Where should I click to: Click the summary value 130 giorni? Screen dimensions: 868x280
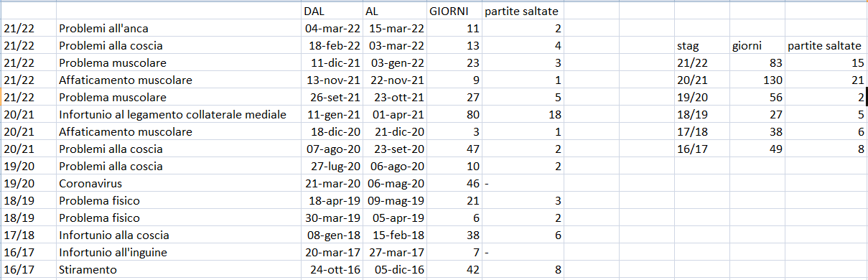(757, 80)
